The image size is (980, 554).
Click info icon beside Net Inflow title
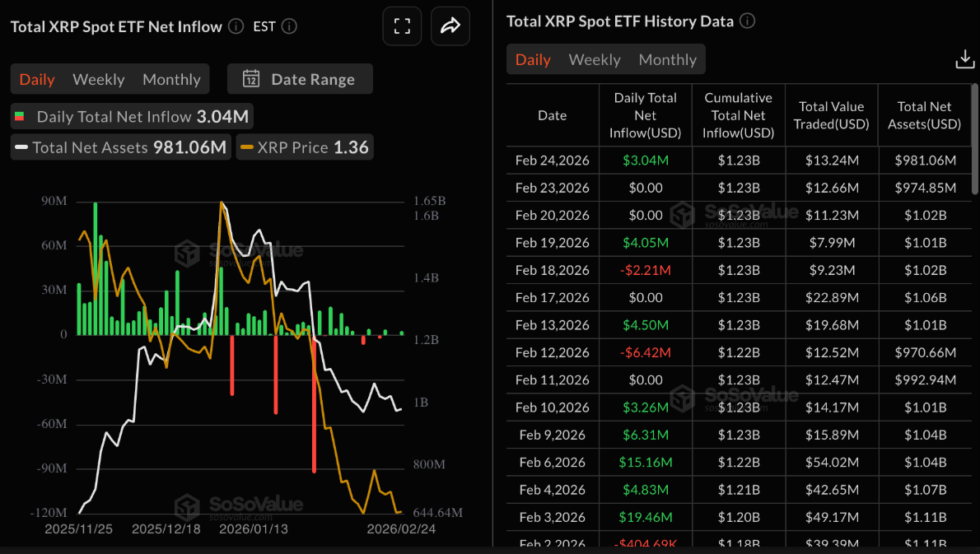click(x=236, y=26)
